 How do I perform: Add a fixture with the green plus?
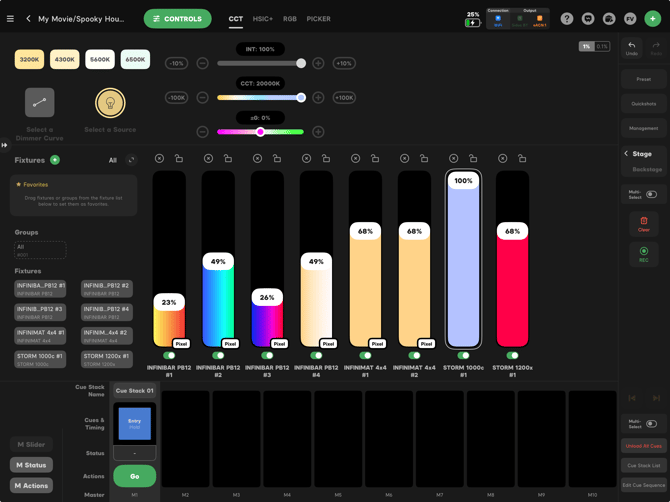(55, 160)
